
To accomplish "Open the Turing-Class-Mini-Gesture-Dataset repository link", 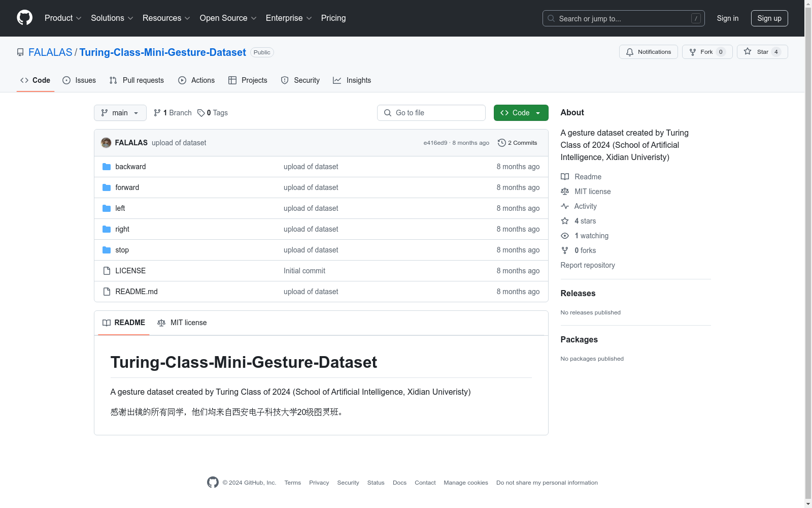I will click(x=163, y=52).
